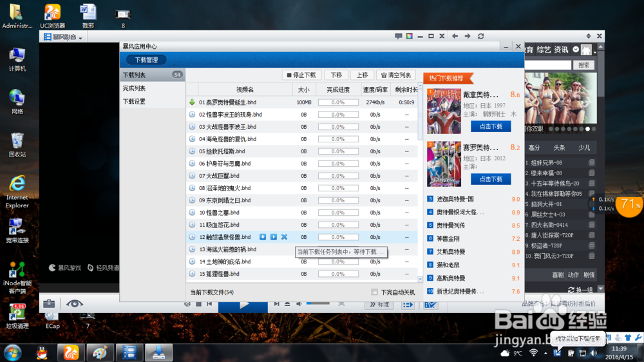Click the stop square in the player controls

(x=199, y=304)
